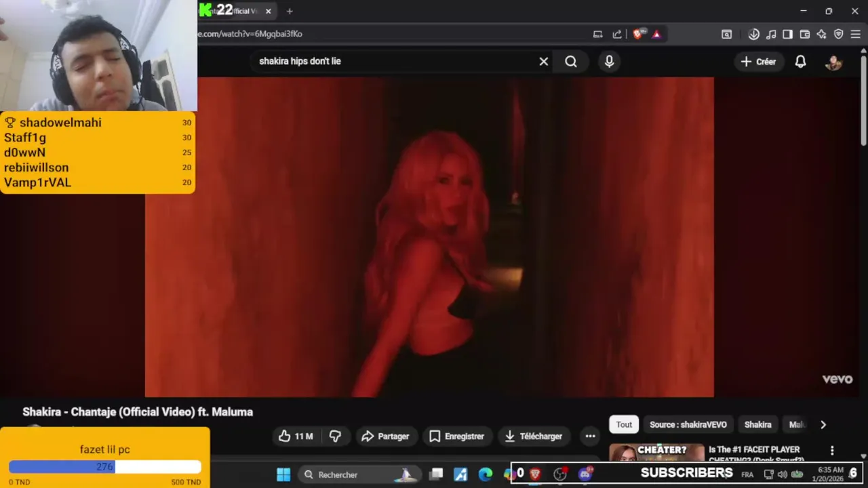The height and width of the screenshot is (488, 868).
Task: Open the volume speaker tray icon
Action: tap(782, 474)
